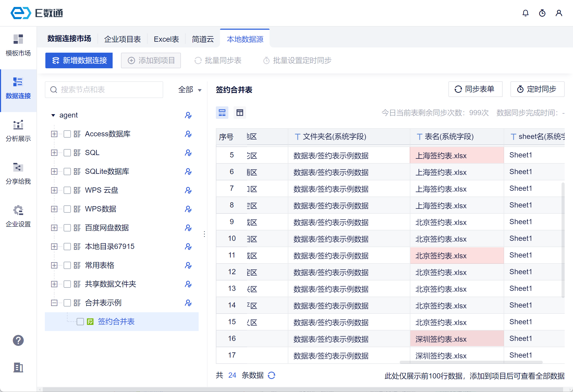Click the 同步表单 button
This screenshot has width=573, height=392.
(x=475, y=89)
